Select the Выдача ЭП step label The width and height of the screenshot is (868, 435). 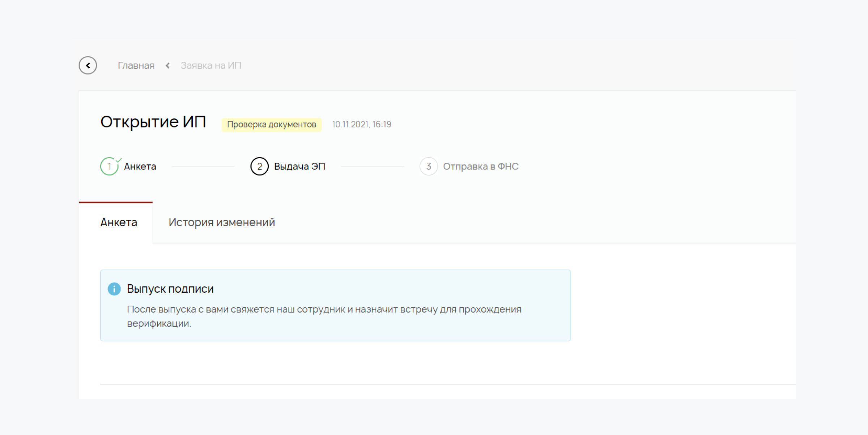tap(299, 167)
